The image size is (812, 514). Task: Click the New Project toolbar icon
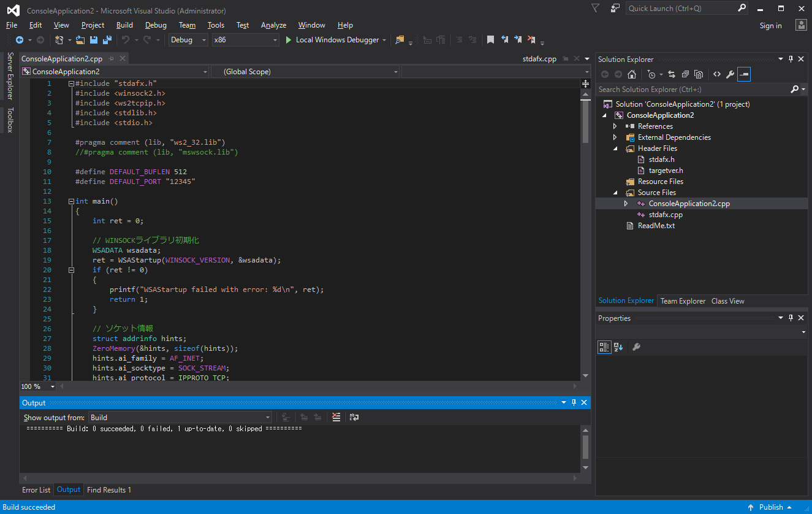pyautogui.click(x=59, y=40)
